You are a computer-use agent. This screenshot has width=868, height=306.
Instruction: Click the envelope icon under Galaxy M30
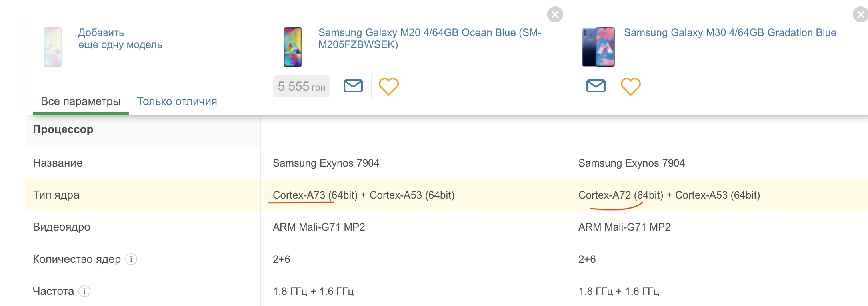[596, 86]
